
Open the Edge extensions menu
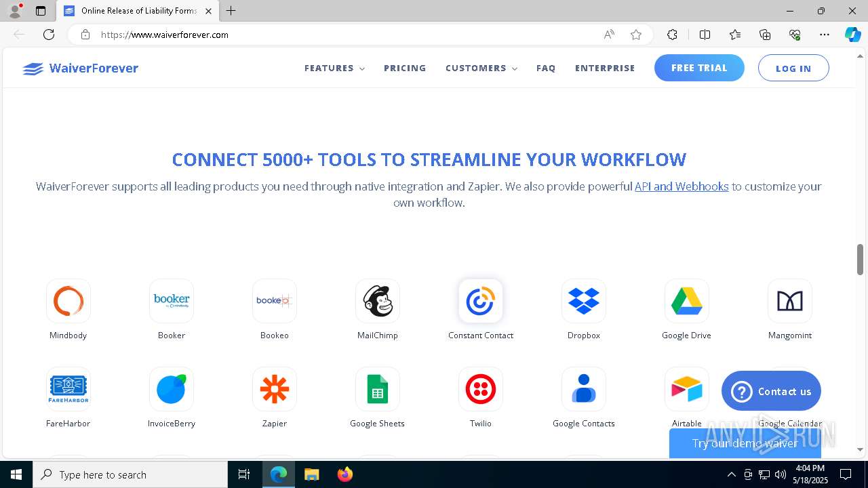coord(672,35)
